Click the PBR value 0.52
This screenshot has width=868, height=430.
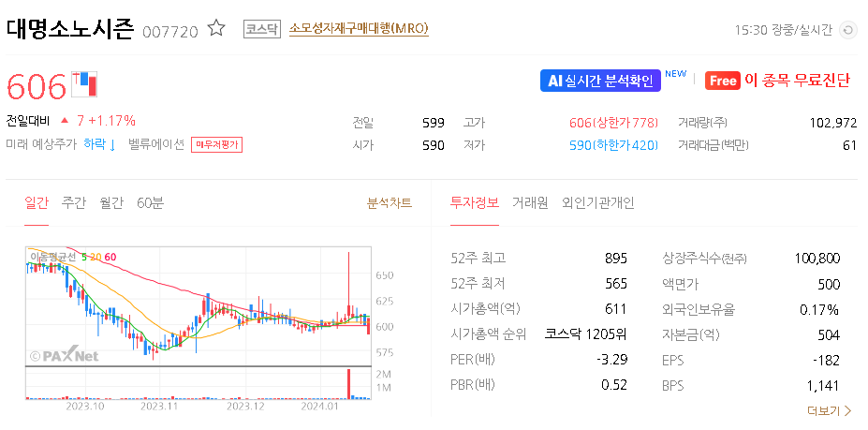click(614, 385)
